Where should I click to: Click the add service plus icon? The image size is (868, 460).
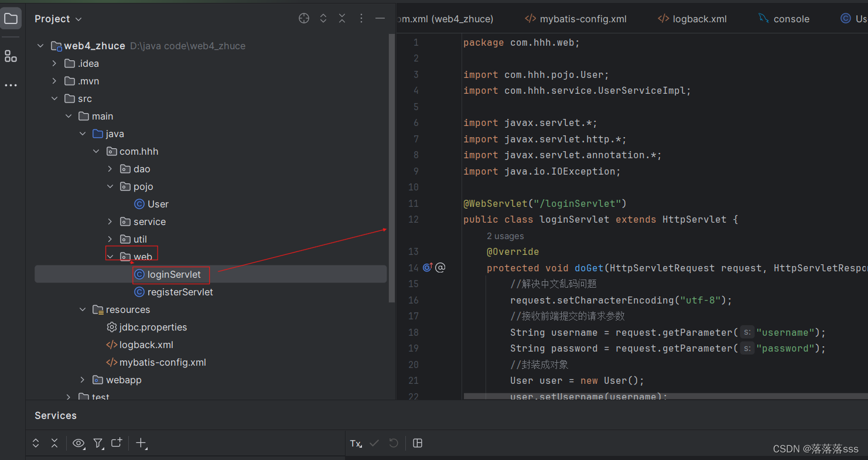point(141,443)
